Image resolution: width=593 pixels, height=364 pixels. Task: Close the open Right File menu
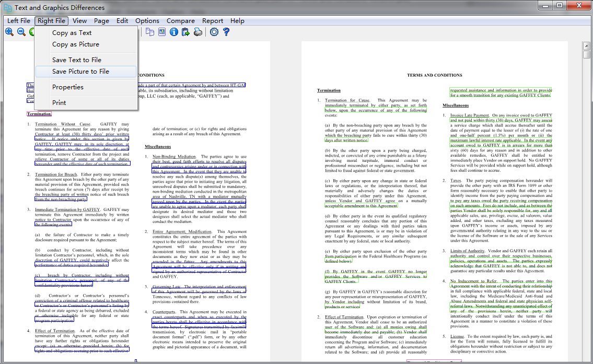coord(51,21)
